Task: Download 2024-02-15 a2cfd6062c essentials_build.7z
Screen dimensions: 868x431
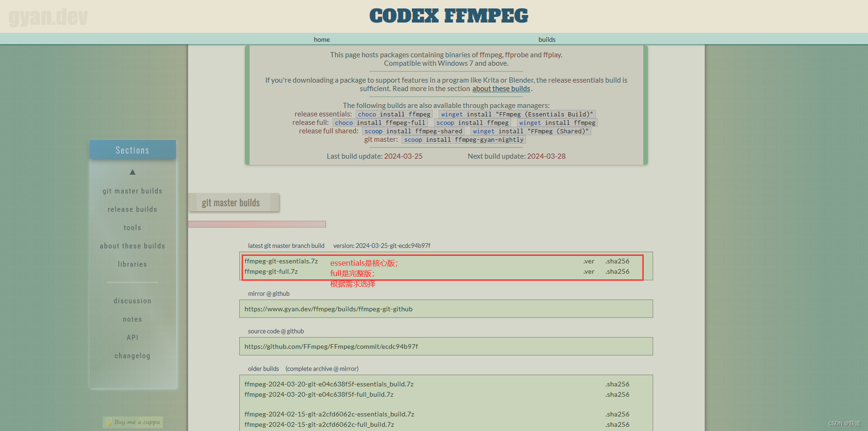Action: point(329,414)
